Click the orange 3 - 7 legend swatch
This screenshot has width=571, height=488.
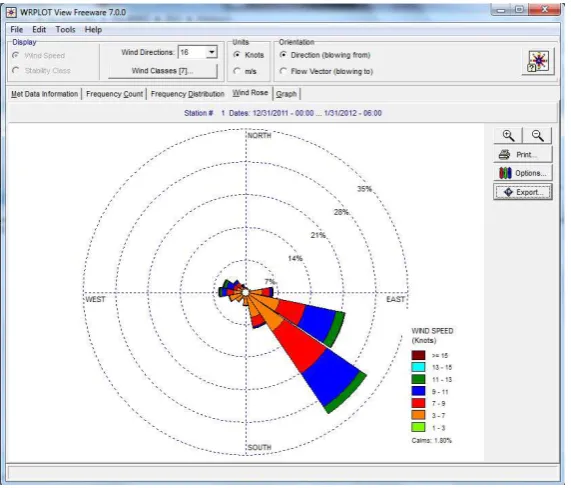[418, 416]
